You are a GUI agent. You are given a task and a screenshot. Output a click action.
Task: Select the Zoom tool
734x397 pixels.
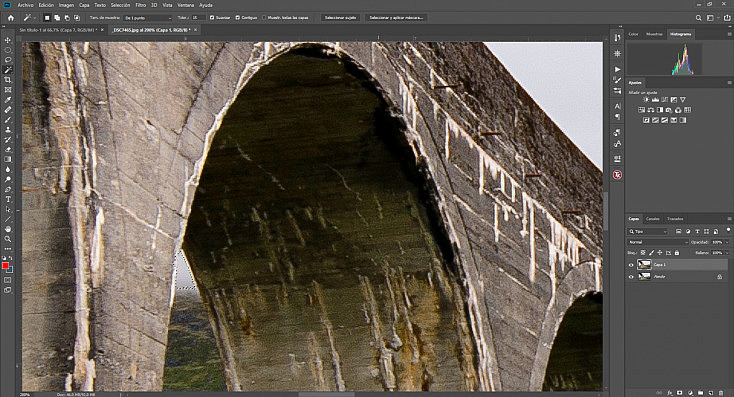pos(8,239)
